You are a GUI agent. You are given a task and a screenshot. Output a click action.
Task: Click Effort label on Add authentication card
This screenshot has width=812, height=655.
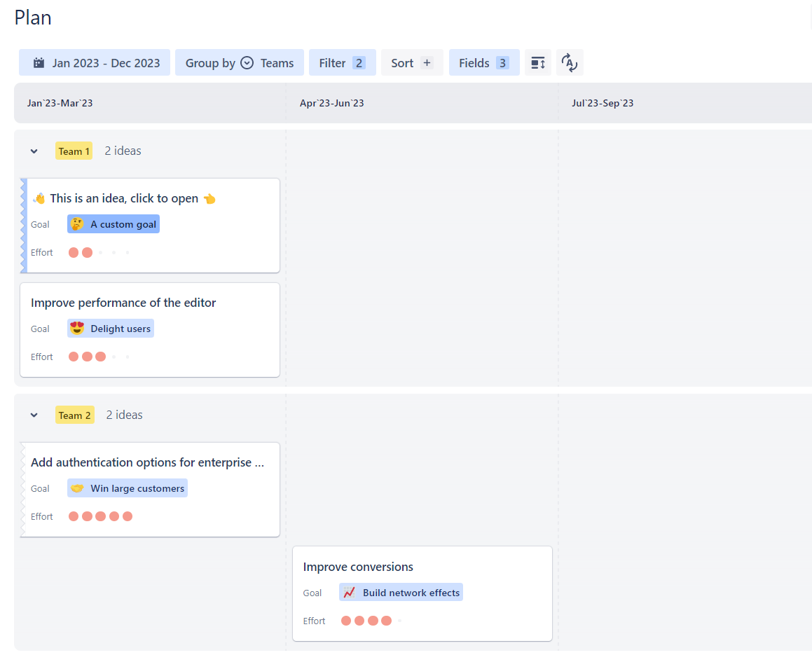point(42,516)
